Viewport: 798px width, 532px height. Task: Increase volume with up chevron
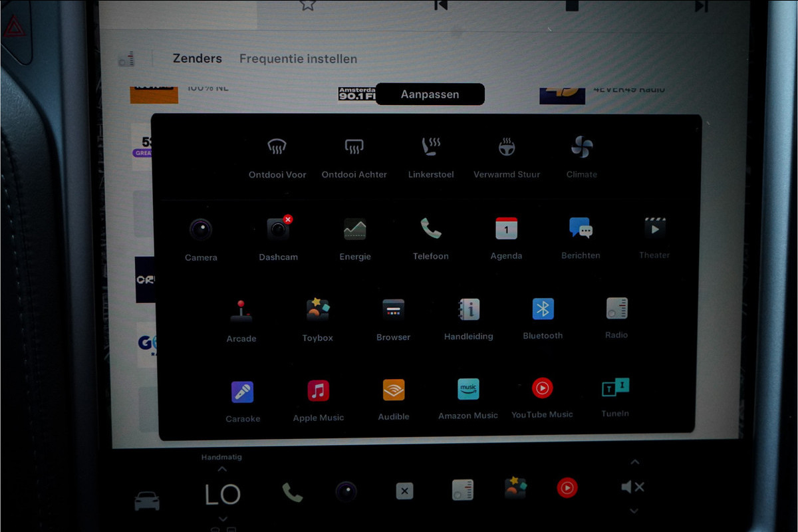634,462
